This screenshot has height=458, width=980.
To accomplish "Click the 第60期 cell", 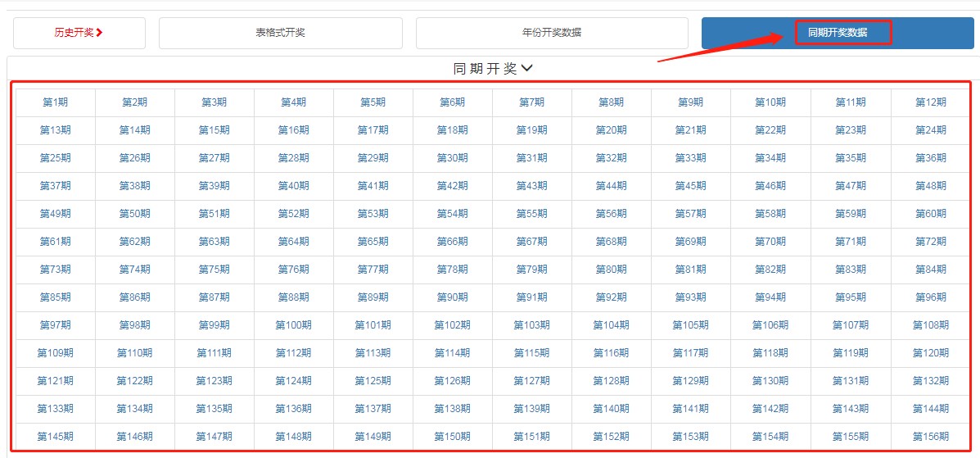I will [x=931, y=214].
